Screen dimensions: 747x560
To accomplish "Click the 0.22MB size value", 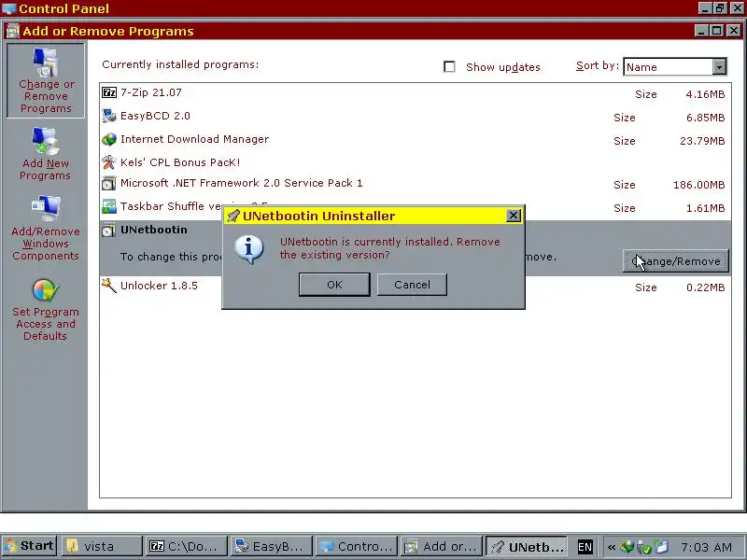I will pos(706,287).
